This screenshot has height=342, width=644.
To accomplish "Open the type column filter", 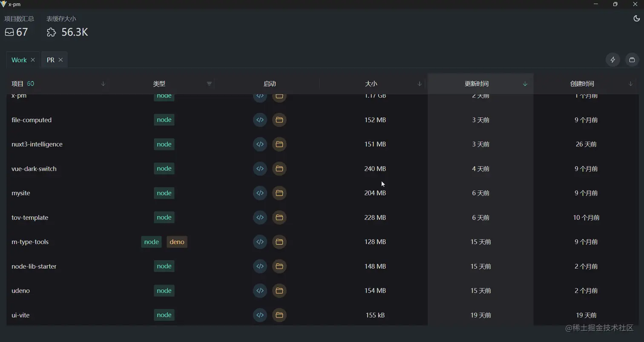I will (209, 83).
